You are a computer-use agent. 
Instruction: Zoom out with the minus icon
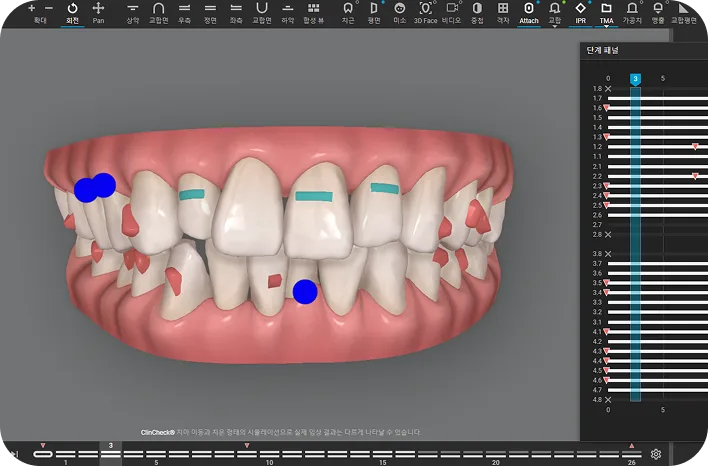49,8
